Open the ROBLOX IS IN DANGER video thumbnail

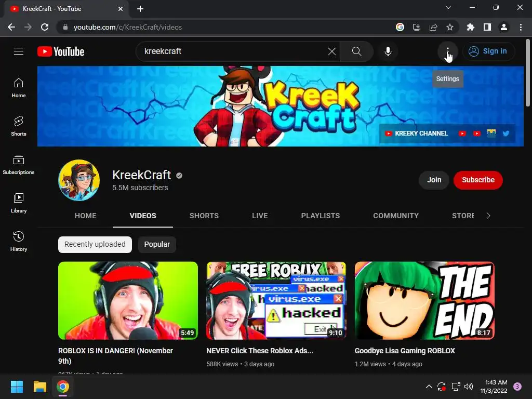point(128,301)
